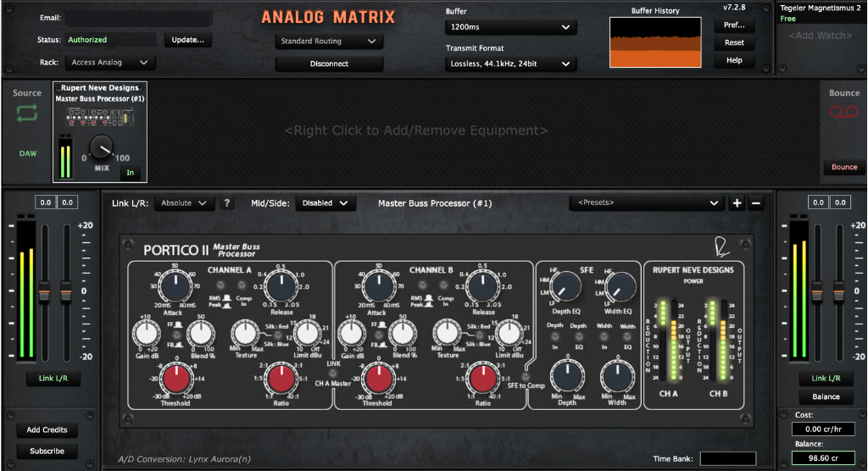This screenshot has width=868, height=471.
Task: Open the Rack Access Analog dropdown
Action: tap(109, 63)
